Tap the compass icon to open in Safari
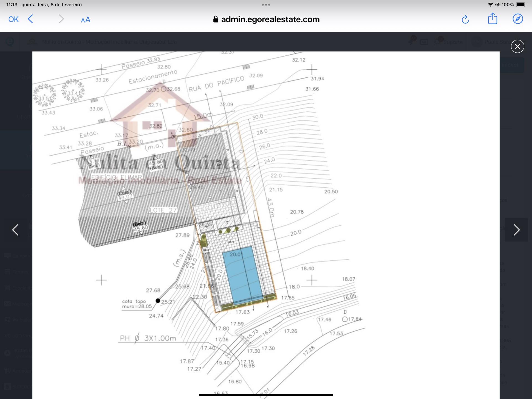 tap(518, 19)
